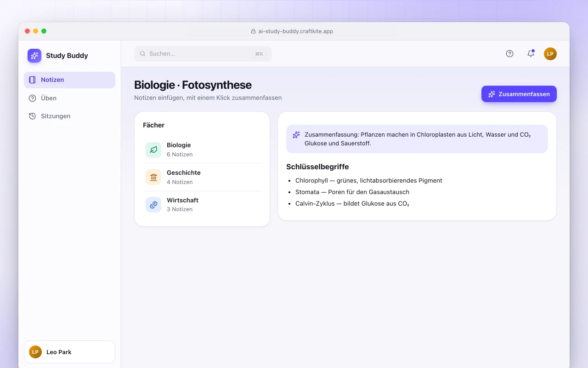Viewport: 588px width, 368px height.
Task: Focus the Suchen search field
Action: tap(203, 54)
